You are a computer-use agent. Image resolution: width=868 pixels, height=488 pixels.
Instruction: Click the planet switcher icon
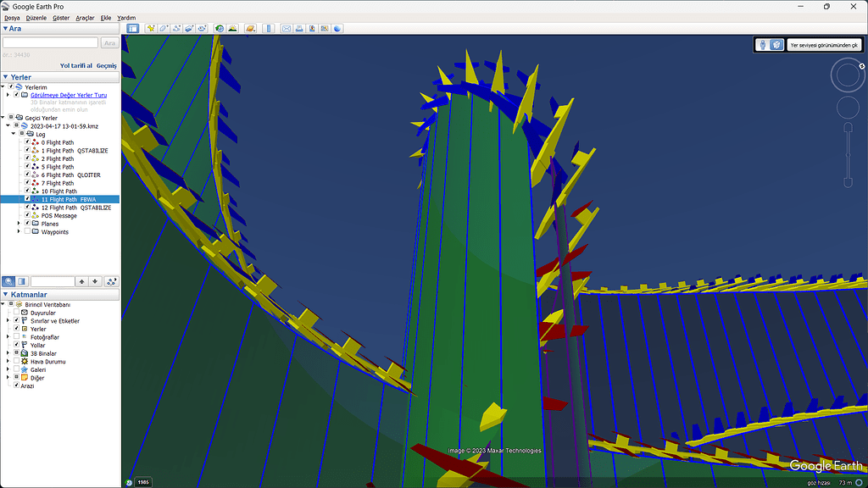tap(250, 29)
